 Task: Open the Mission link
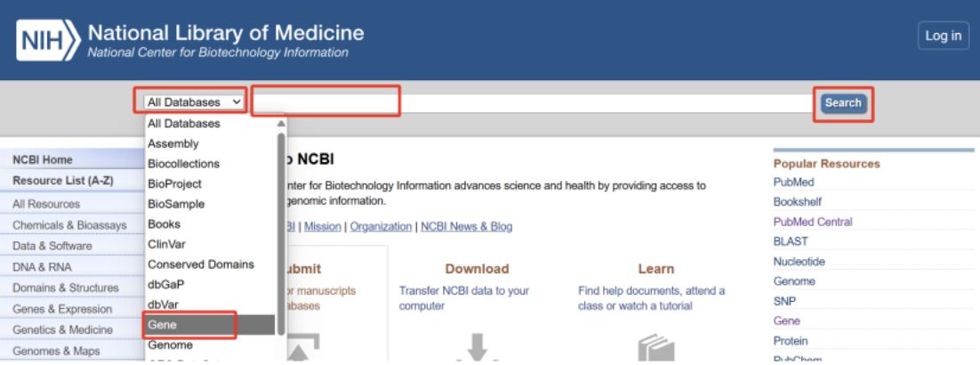pyautogui.click(x=323, y=226)
